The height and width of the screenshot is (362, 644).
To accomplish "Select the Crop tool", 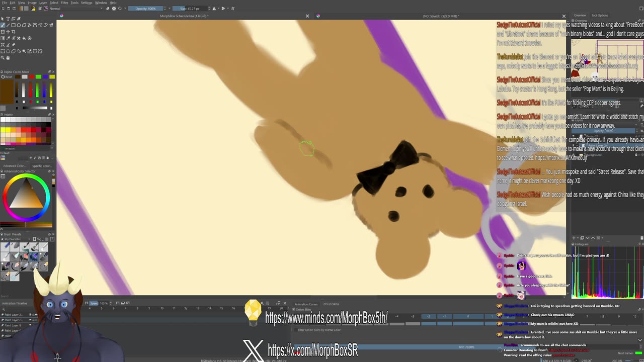I will click(x=14, y=32).
